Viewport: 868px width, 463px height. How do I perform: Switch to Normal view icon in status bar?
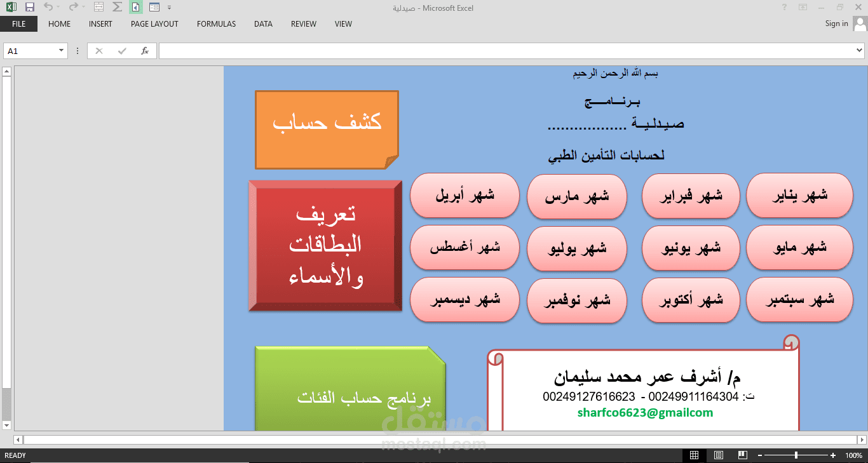pos(695,455)
